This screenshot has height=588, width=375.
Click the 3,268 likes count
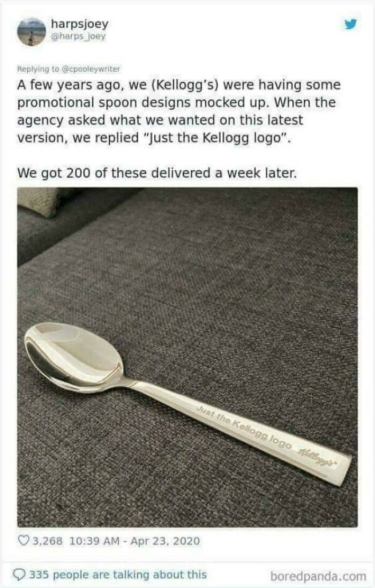(x=48, y=541)
